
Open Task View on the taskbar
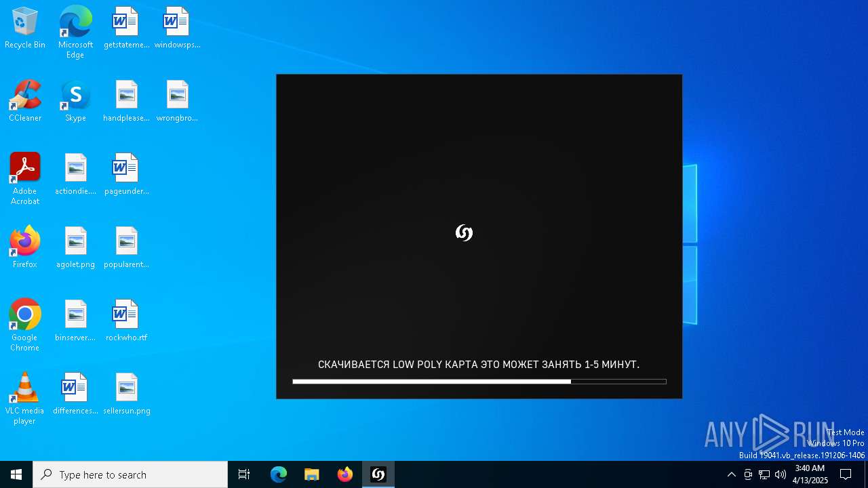(x=244, y=474)
